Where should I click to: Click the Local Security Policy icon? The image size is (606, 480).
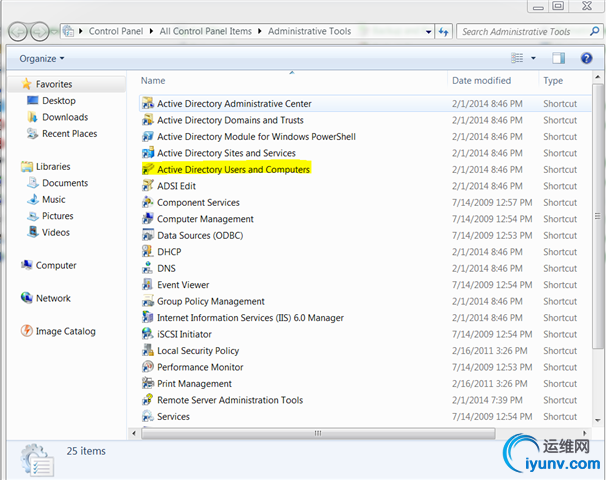[x=148, y=351]
